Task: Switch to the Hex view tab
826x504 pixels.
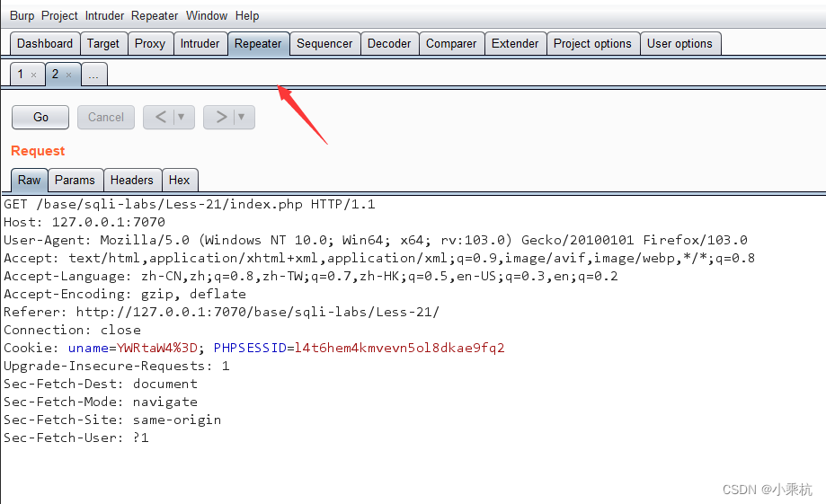Action: [x=179, y=180]
